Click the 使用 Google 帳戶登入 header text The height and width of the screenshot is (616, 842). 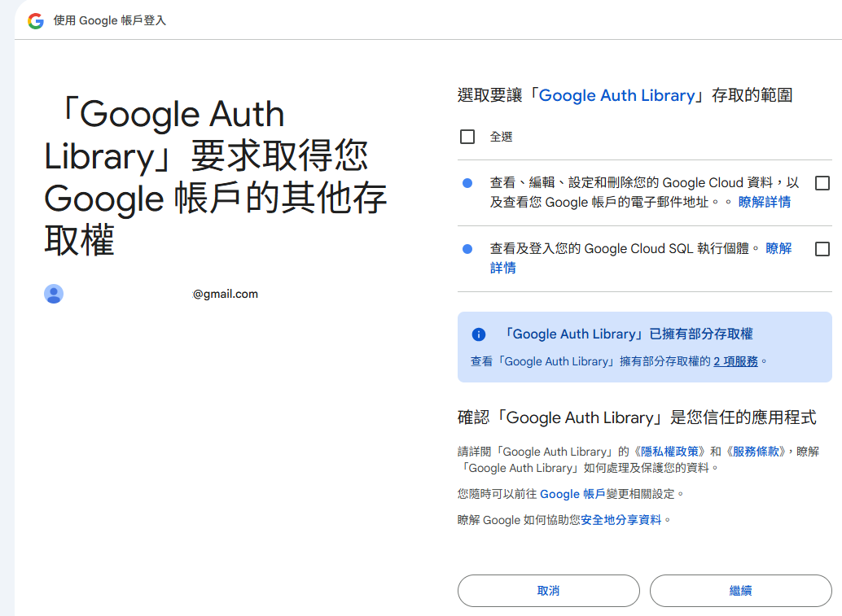pyautogui.click(x=110, y=20)
